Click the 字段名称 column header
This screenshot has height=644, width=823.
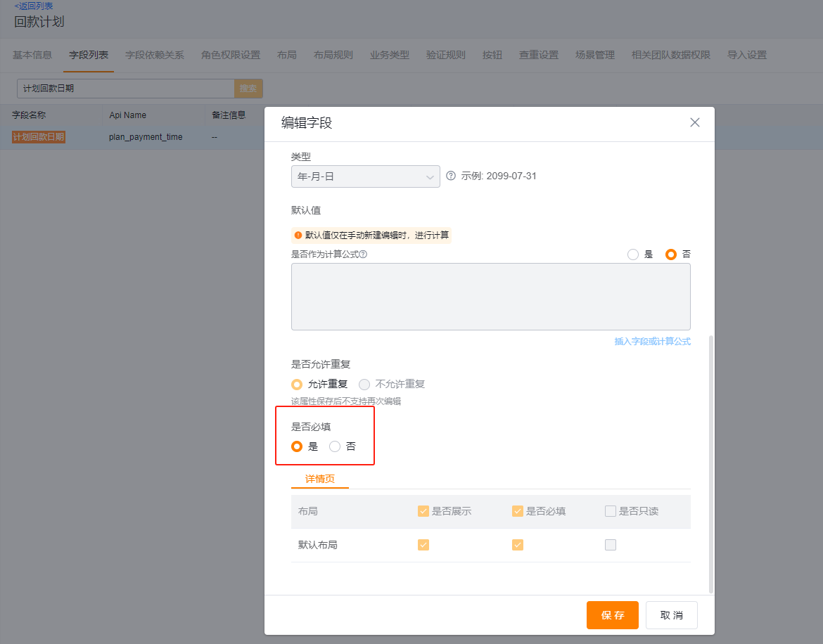point(29,115)
